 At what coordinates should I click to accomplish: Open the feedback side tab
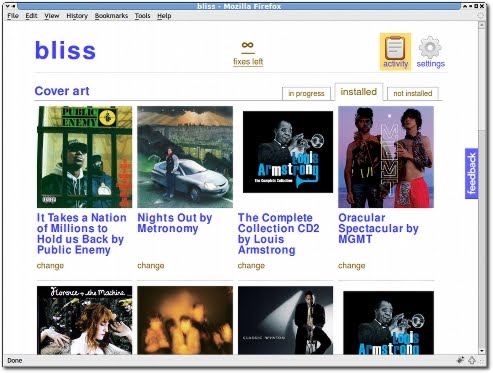coord(471,173)
